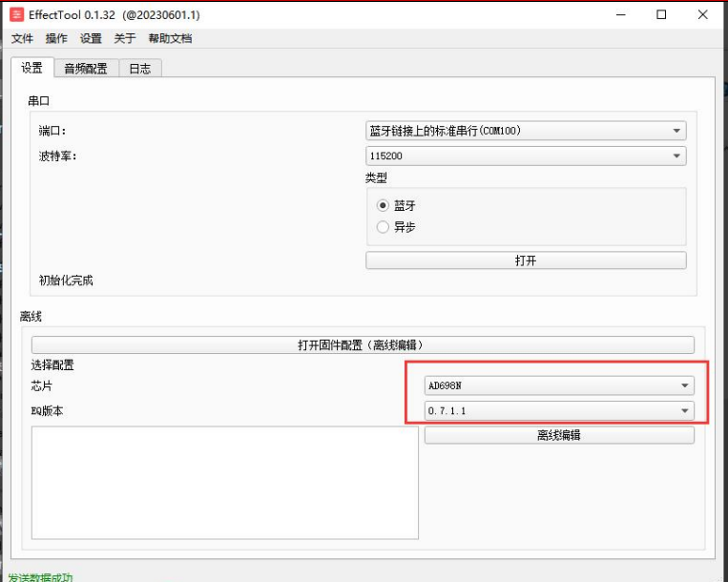This screenshot has width=728, height=582.
Task: Minimize the EffectTool window
Action: 621,15
